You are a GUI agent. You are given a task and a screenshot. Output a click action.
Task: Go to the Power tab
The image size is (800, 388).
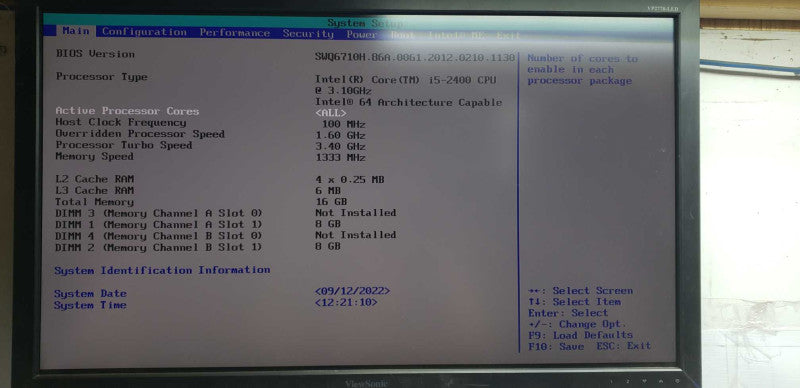(x=362, y=35)
